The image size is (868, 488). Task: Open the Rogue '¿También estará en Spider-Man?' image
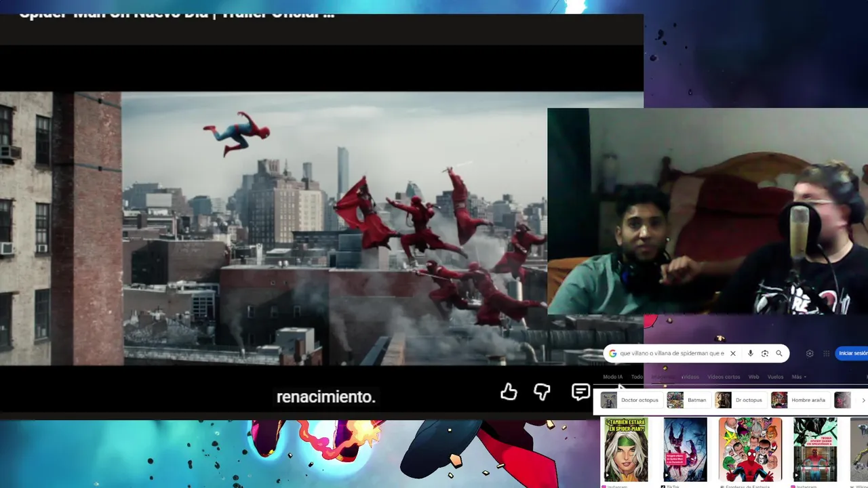[x=627, y=449]
